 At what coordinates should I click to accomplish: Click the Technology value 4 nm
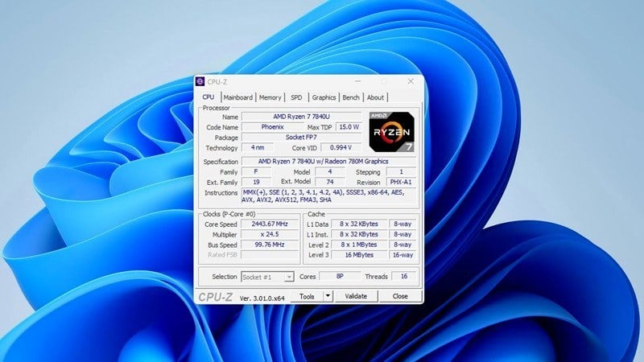click(258, 148)
